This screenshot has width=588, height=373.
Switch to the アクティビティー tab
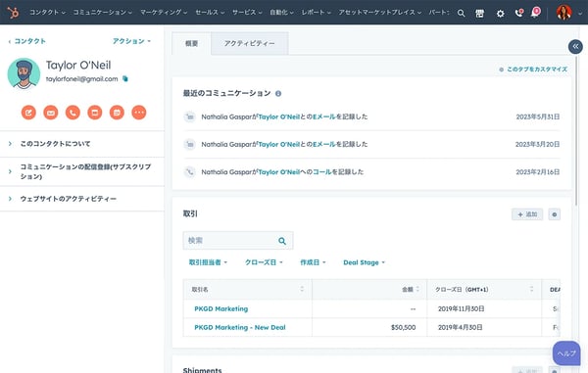(x=250, y=43)
